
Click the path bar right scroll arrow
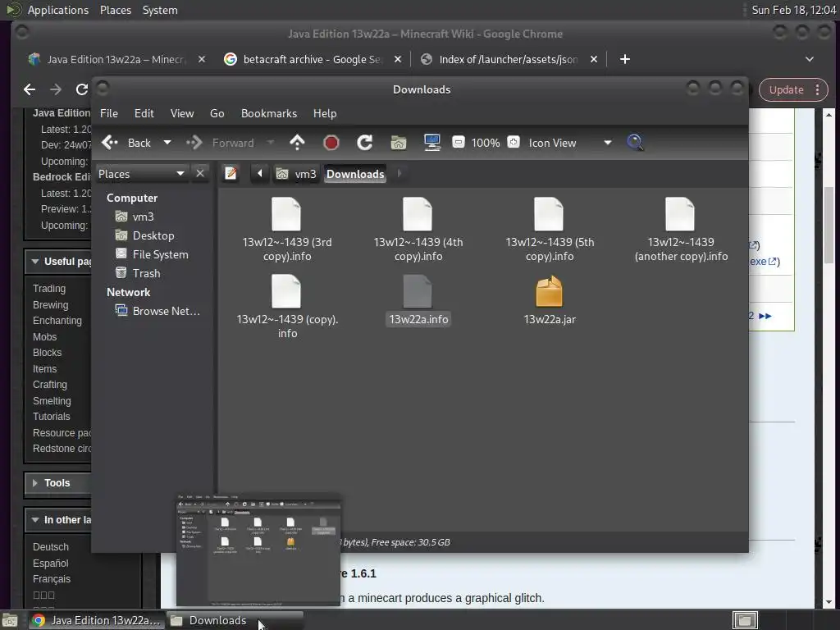399,174
